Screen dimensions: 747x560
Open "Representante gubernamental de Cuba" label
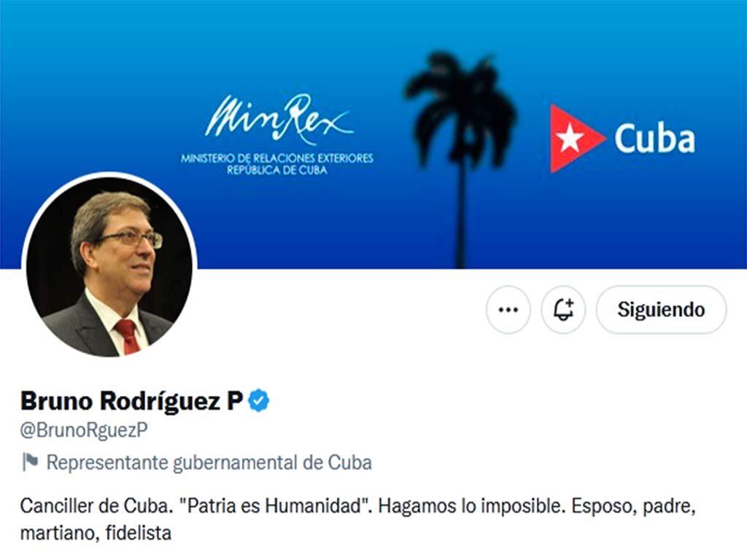pos(209,462)
